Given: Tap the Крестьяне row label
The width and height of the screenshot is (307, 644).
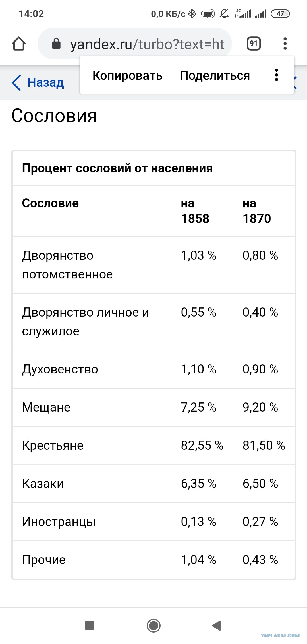Looking at the screenshot, I should [53, 445].
